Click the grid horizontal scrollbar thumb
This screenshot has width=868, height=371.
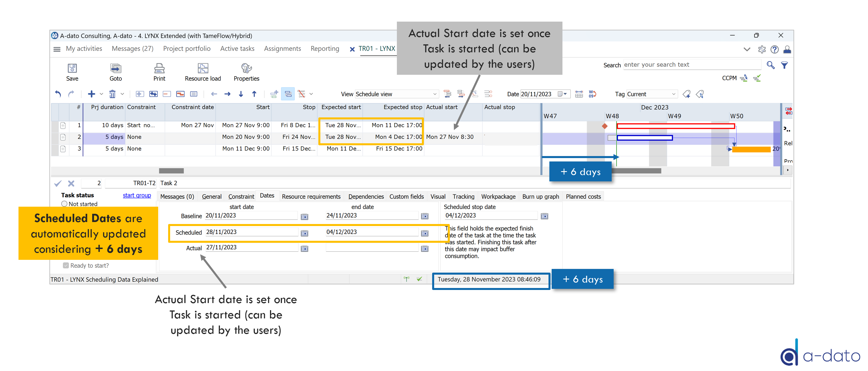pos(171,171)
